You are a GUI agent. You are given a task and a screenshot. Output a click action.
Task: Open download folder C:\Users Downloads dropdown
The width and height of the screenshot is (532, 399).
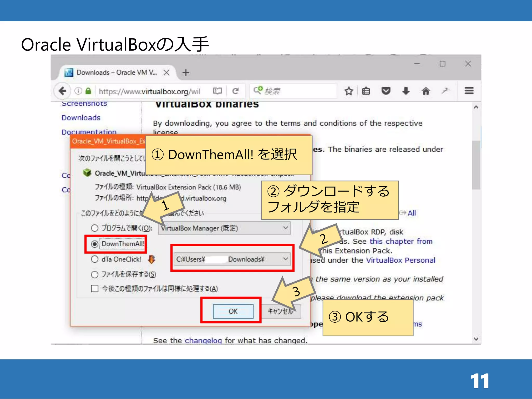point(232,259)
